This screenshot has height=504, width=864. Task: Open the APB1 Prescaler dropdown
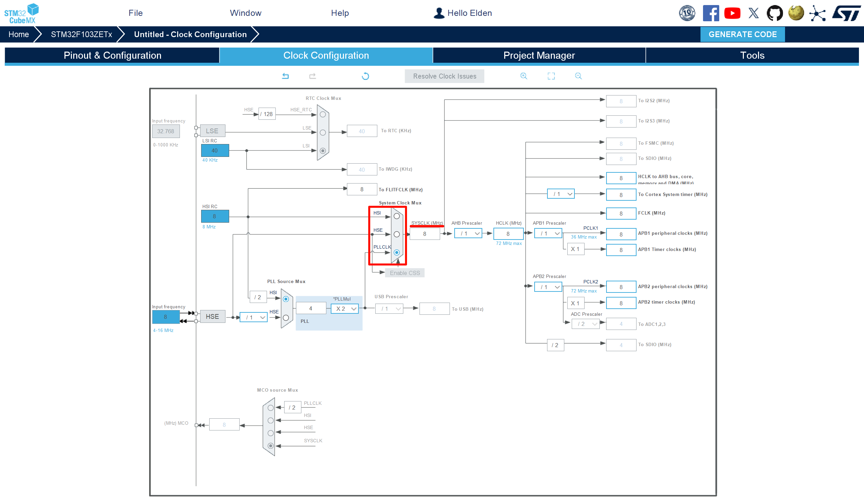pyautogui.click(x=548, y=234)
